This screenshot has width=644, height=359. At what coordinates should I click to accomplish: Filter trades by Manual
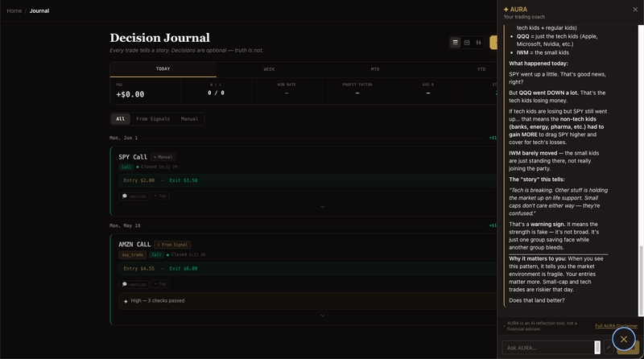tap(189, 119)
